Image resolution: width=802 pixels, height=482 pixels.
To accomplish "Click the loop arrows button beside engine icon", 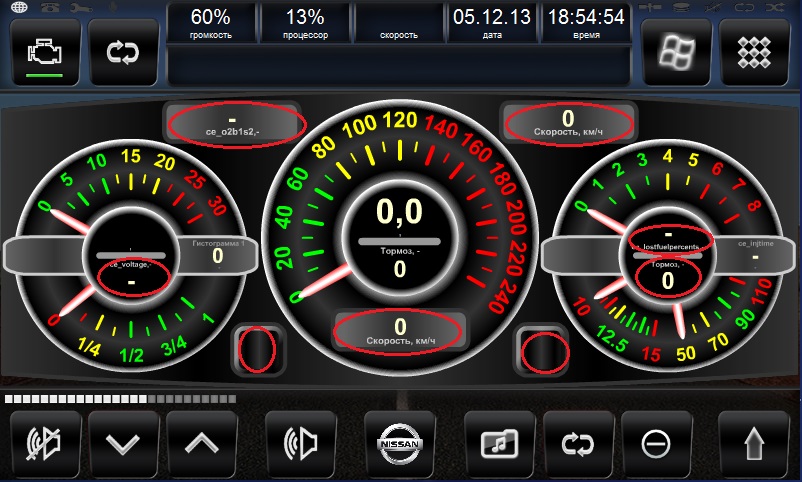I will pyautogui.click(x=123, y=51).
